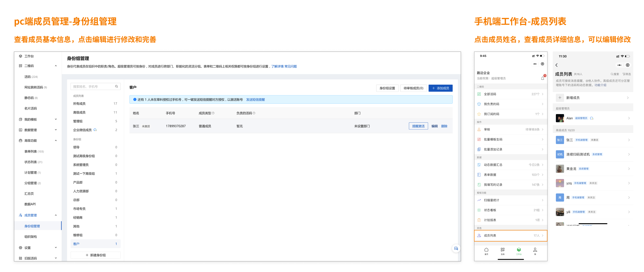
Task: Click help icon next to 成员类型 column
Action: tap(213, 113)
